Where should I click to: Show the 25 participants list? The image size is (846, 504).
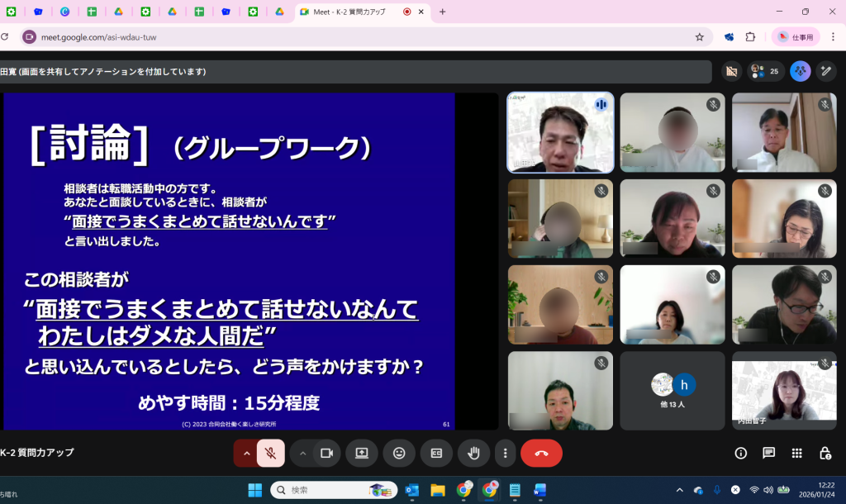click(x=766, y=72)
